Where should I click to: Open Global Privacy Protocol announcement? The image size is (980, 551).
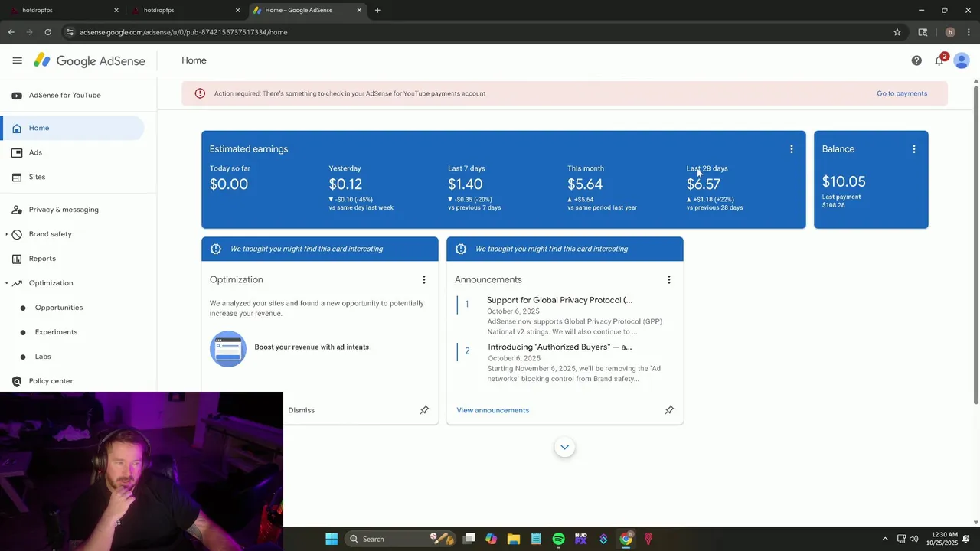coord(560,300)
